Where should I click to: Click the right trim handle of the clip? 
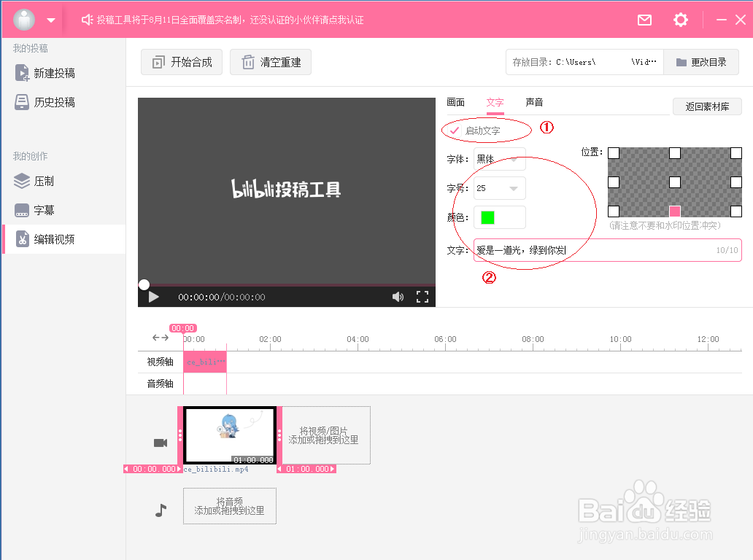point(279,435)
